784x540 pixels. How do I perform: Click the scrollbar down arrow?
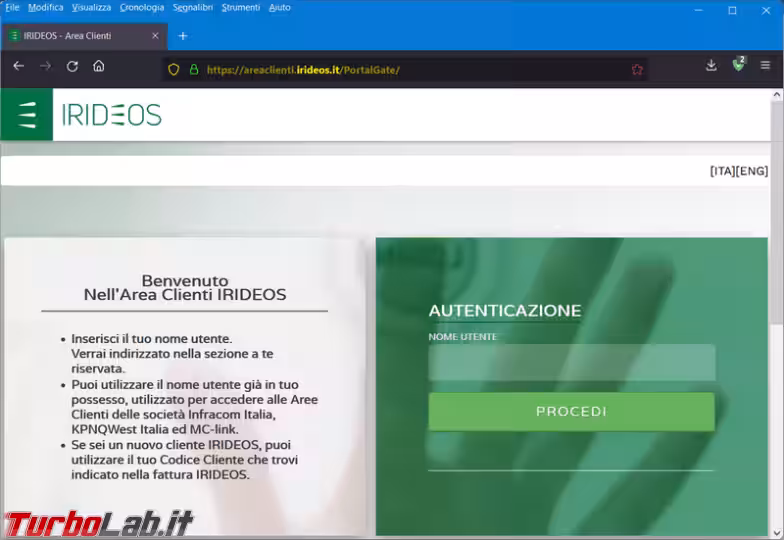pyautogui.click(x=776, y=533)
